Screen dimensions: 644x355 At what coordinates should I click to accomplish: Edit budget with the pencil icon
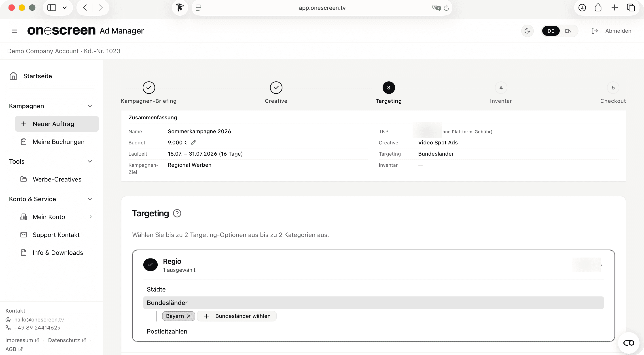point(193,142)
